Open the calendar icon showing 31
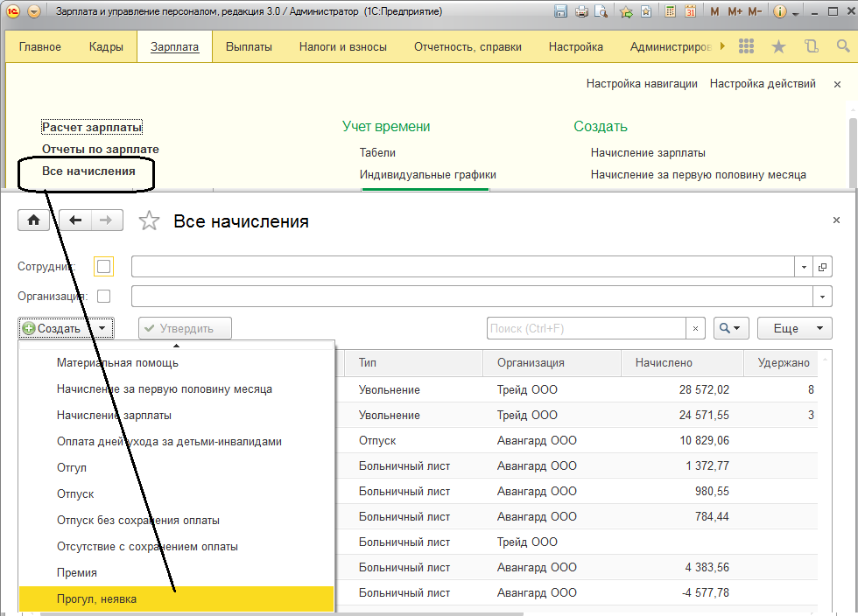This screenshot has height=616, width=858. pos(690,12)
